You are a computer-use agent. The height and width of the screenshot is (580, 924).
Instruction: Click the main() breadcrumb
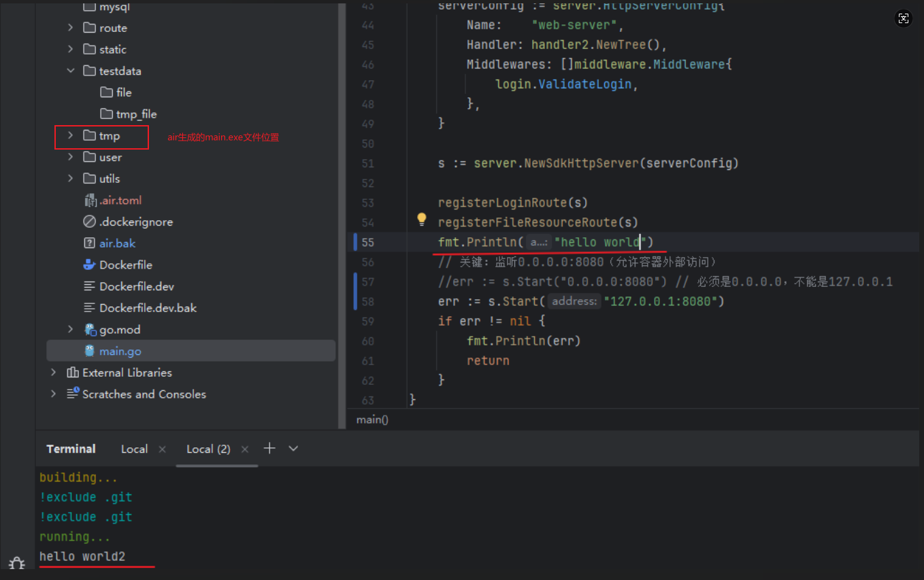(x=372, y=420)
